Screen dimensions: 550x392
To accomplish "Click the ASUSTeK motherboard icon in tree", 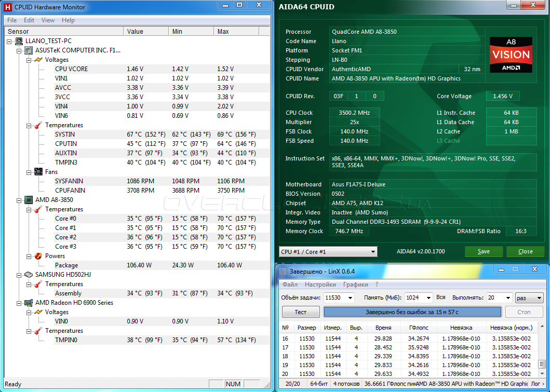I will point(29,50).
